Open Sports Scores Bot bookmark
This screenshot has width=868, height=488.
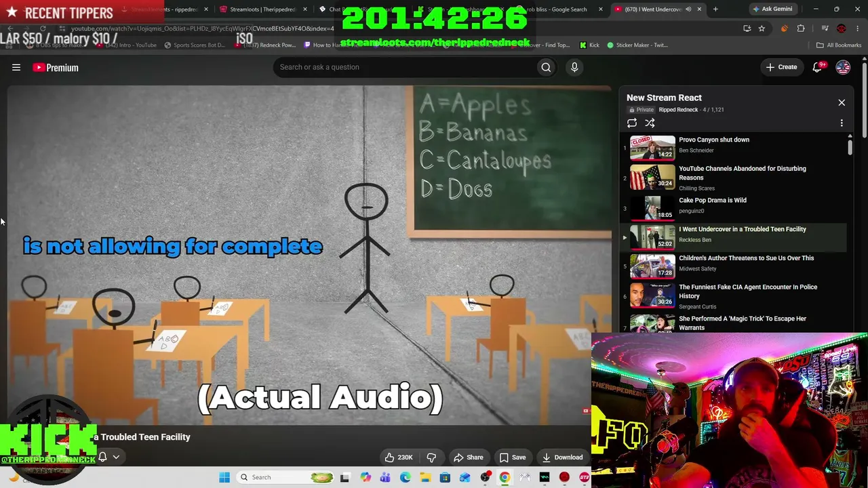click(195, 45)
